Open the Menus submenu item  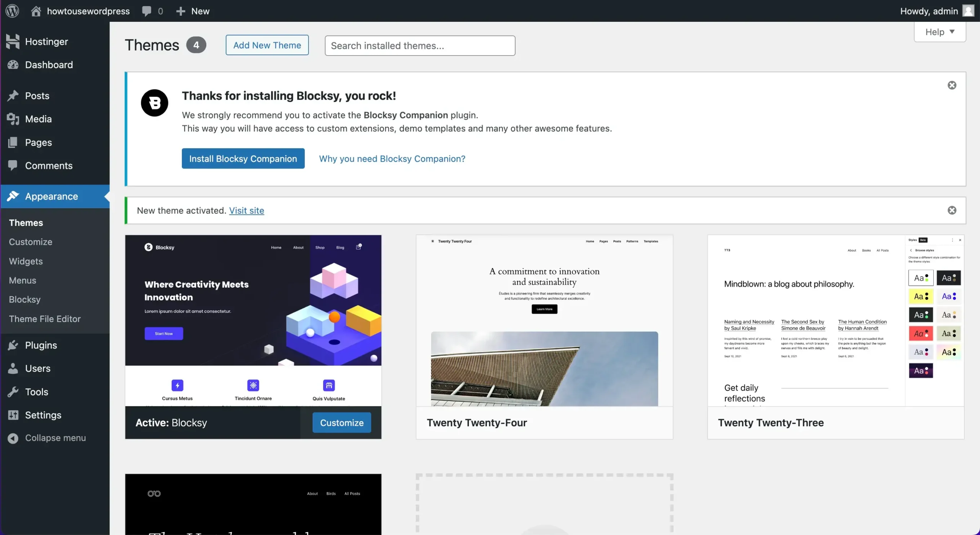coord(23,280)
